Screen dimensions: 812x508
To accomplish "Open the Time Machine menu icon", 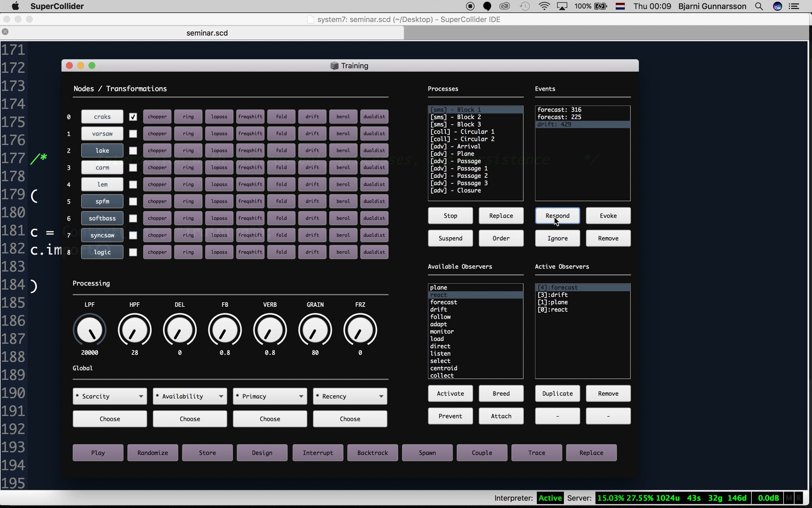I will [x=525, y=6].
